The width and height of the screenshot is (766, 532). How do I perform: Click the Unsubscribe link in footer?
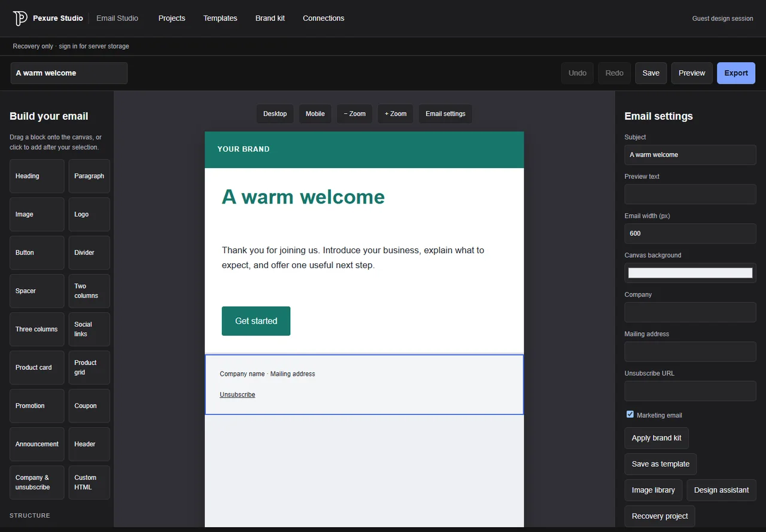(x=238, y=395)
